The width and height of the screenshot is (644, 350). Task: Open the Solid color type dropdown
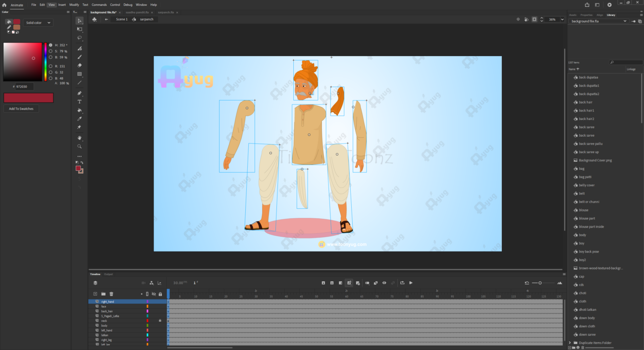[39, 23]
